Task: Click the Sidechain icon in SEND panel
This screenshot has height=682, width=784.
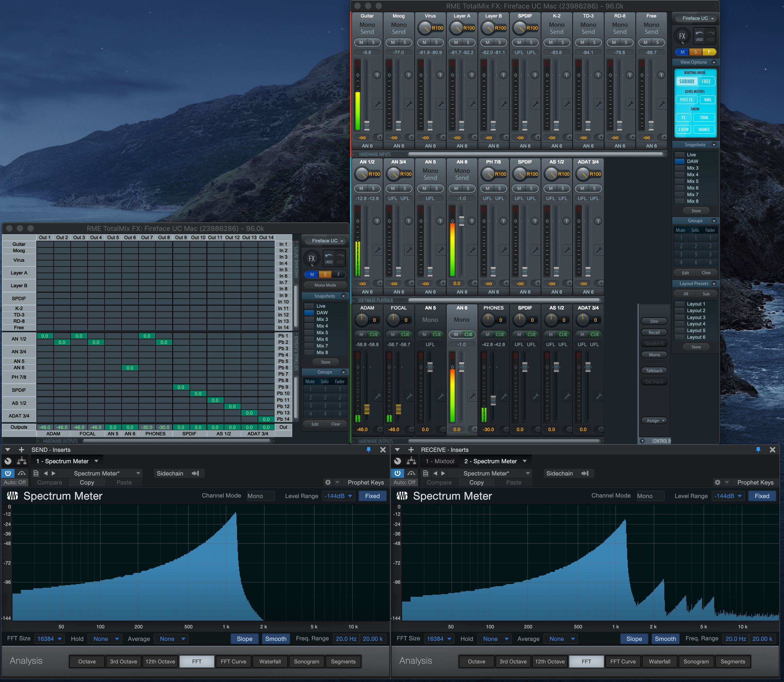Action: (196, 473)
